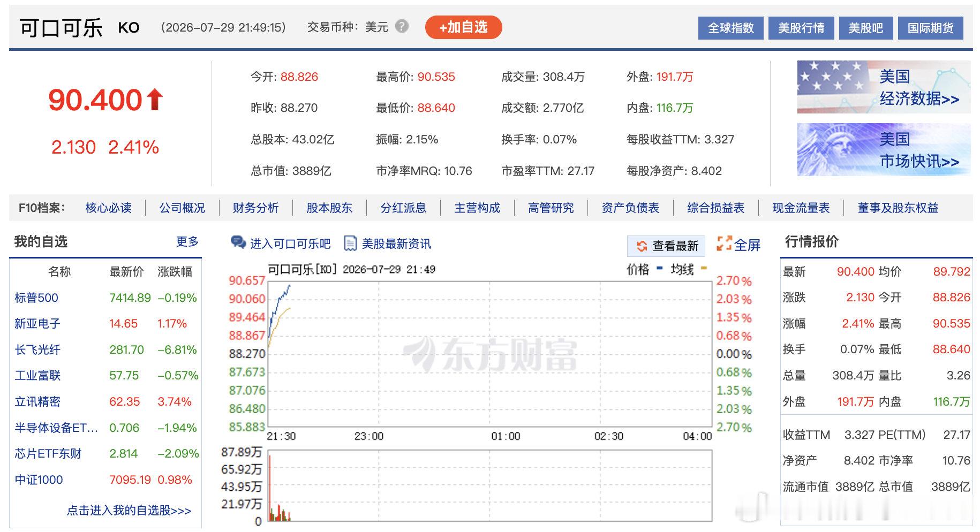Click 最低价 value 88.640 in header
980x532 pixels.
pos(436,108)
